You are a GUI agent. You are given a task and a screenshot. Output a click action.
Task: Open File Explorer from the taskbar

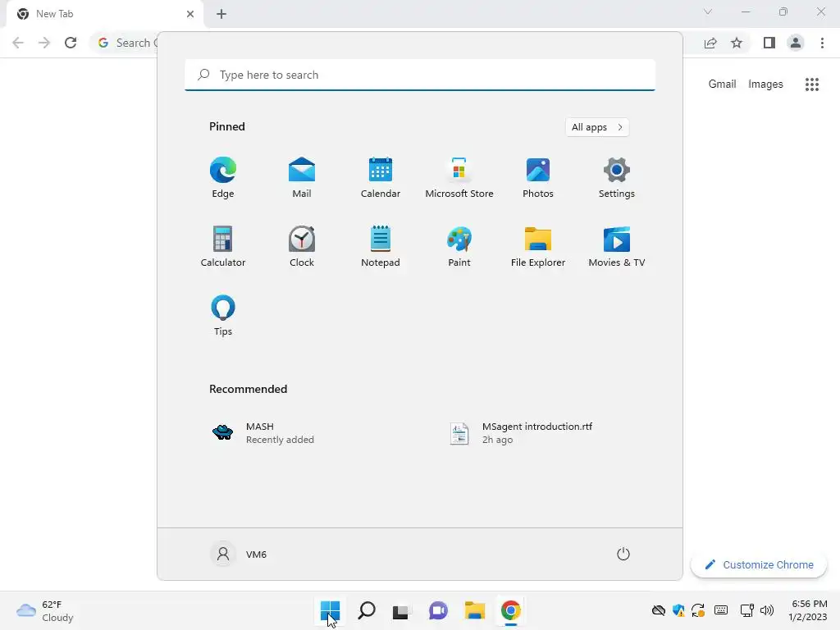tap(475, 610)
